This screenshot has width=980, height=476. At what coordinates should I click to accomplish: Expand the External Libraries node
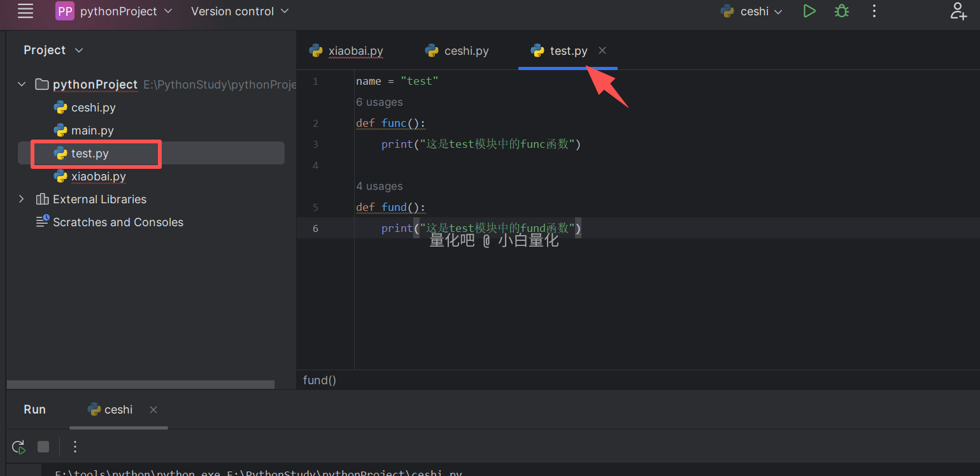pos(22,199)
